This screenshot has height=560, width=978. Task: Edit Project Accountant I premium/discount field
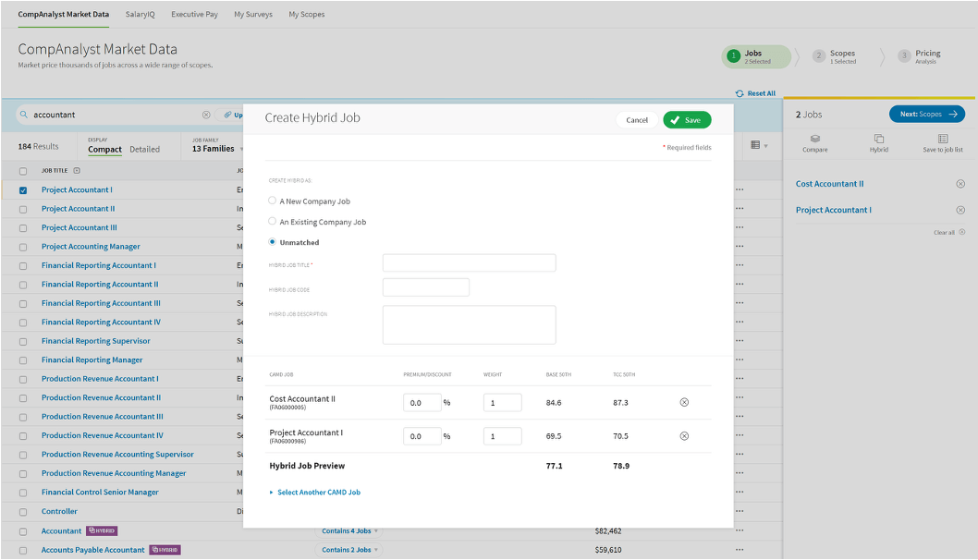tap(422, 436)
